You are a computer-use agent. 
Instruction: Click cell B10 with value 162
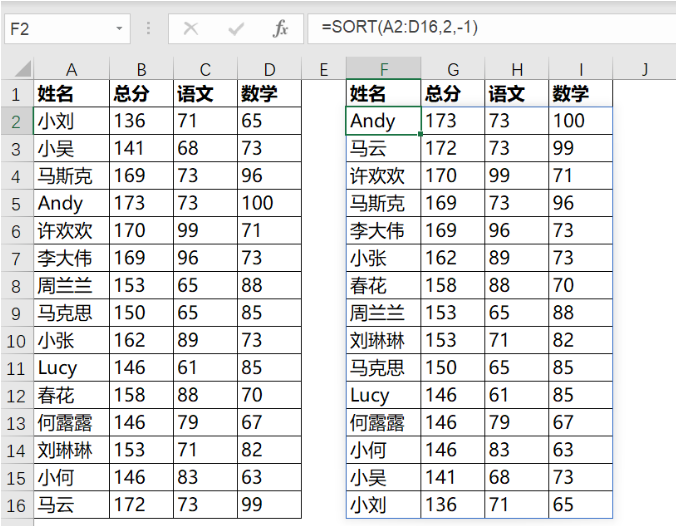coord(141,341)
